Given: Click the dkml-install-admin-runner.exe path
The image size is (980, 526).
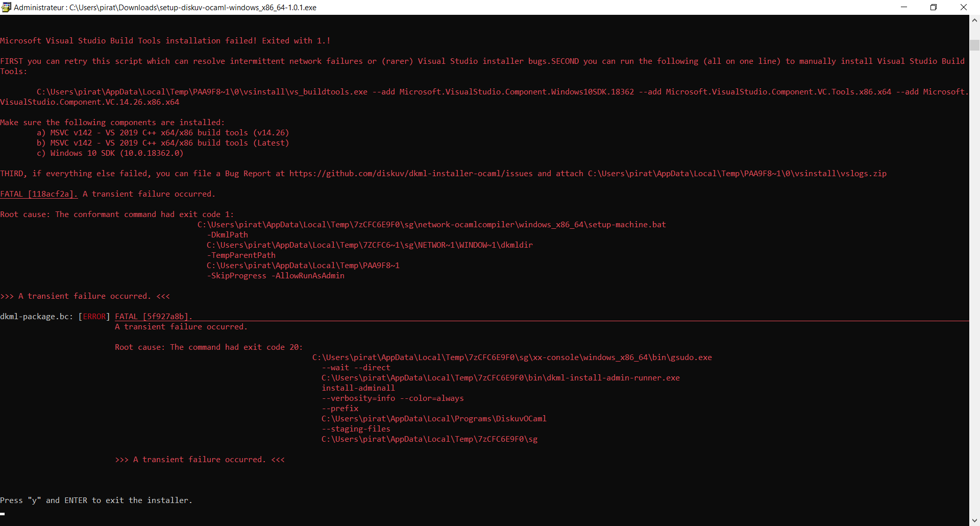Looking at the screenshot, I should click(x=501, y=378).
